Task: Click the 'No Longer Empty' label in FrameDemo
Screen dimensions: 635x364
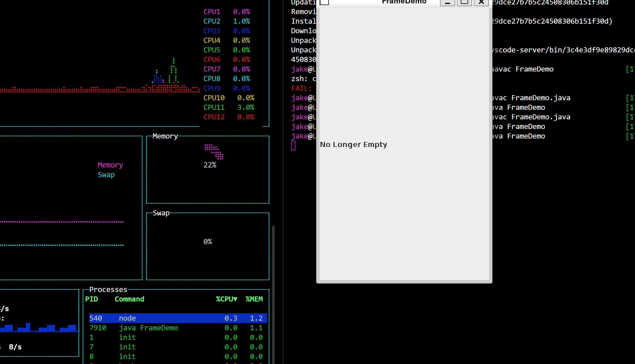Action: [353, 145]
